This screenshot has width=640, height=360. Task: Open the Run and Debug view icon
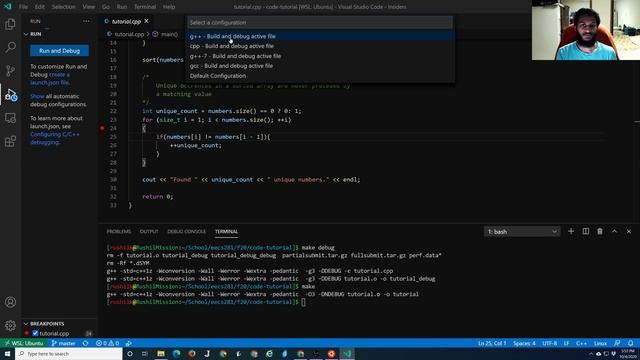tap(10, 95)
